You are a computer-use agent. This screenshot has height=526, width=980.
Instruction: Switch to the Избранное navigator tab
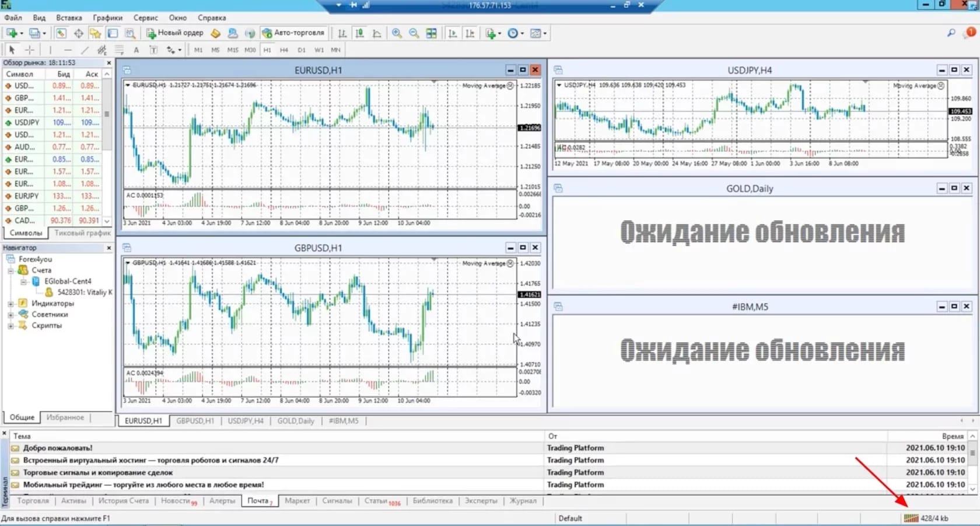tap(65, 417)
